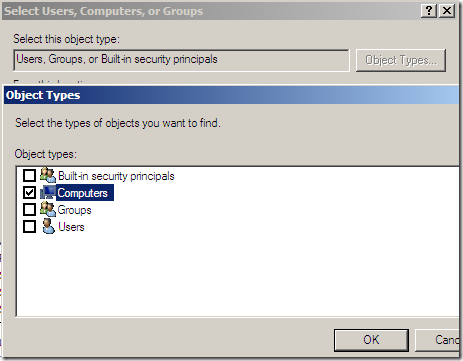The height and width of the screenshot is (361, 463).
Task: Click the Built-in security principals icon
Action: pyautogui.click(x=48, y=175)
